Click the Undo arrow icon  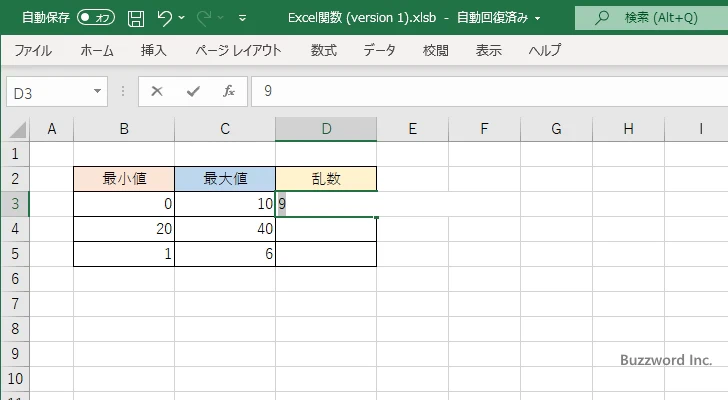coord(164,18)
